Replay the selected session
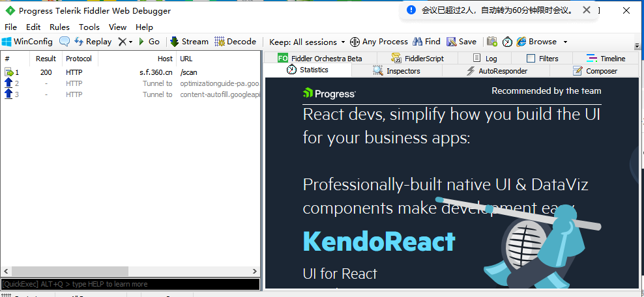 tap(93, 42)
